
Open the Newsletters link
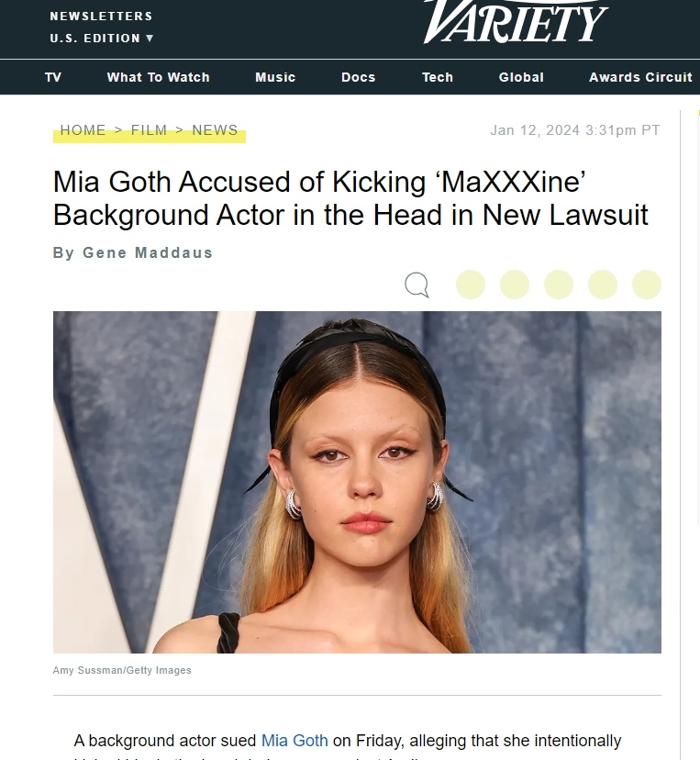pyautogui.click(x=101, y=16)
